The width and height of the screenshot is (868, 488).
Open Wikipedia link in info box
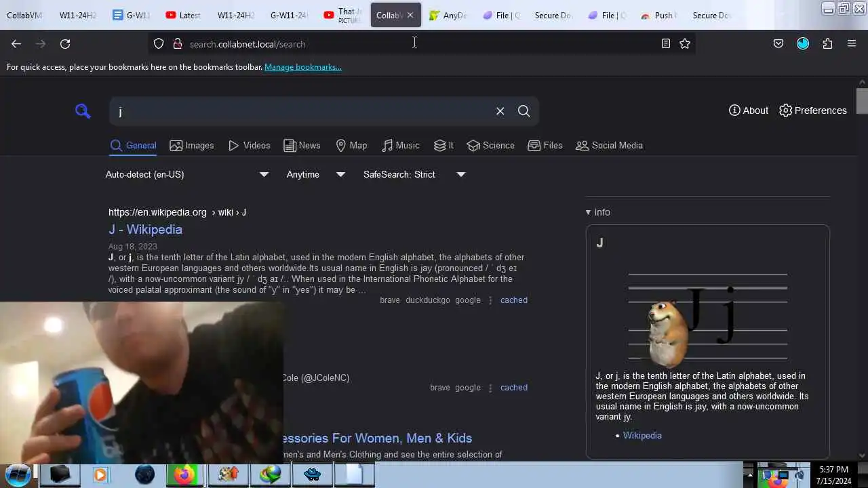tap(642, 435)
